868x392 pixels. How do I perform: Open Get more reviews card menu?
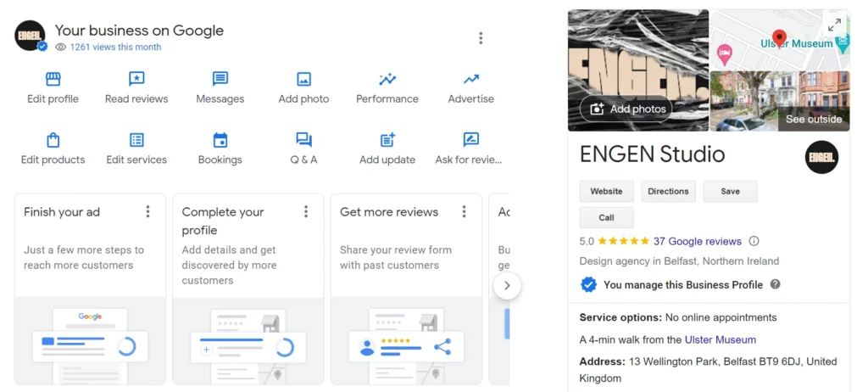464,211
